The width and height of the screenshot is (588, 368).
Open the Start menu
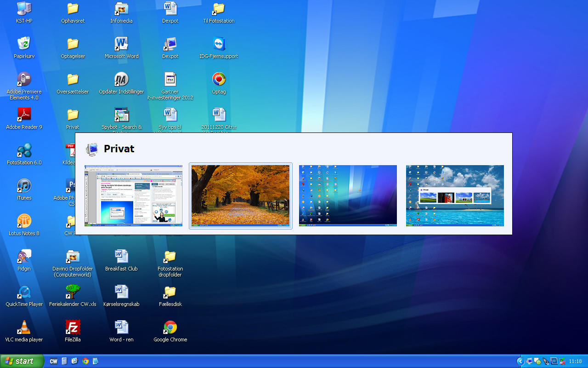(22, 361)
